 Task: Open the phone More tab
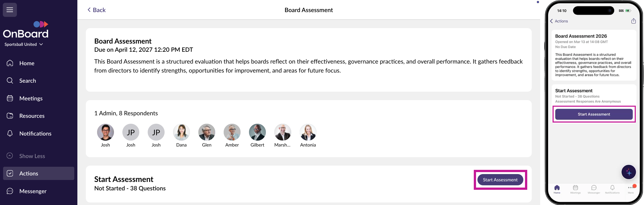(630, 189)
